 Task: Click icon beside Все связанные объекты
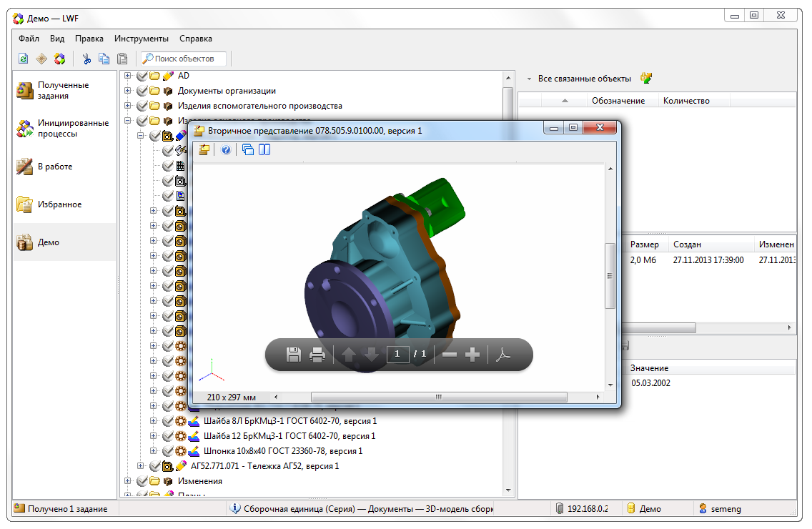(x=645, y=78)
